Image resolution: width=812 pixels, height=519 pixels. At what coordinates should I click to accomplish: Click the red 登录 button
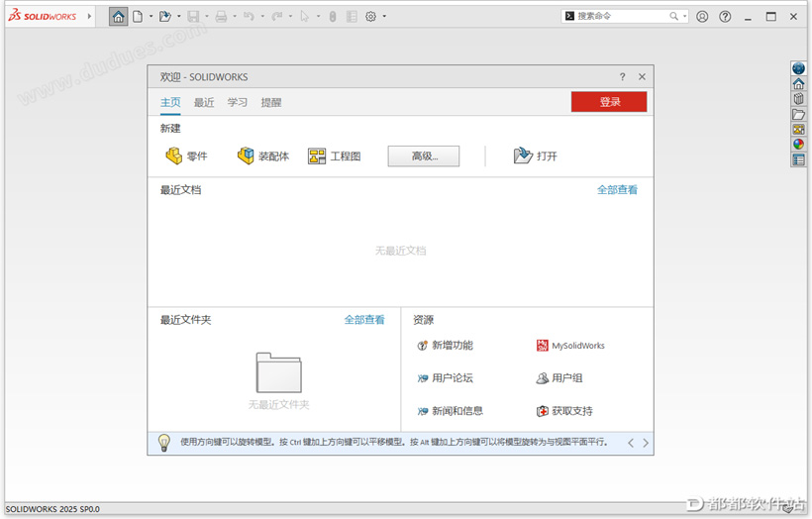(x=609, y=102)
